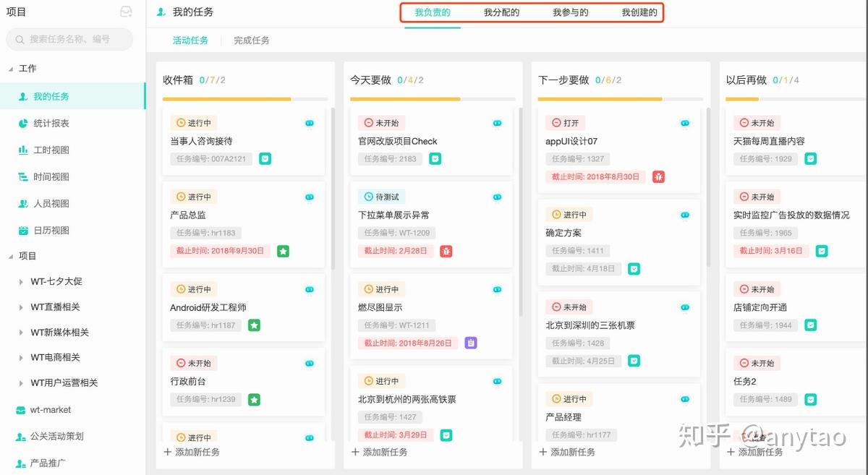Click the 统计报表 pie chart icon
Image resolution: width=868 pixels, height=475 pixels.
(22, 124)
